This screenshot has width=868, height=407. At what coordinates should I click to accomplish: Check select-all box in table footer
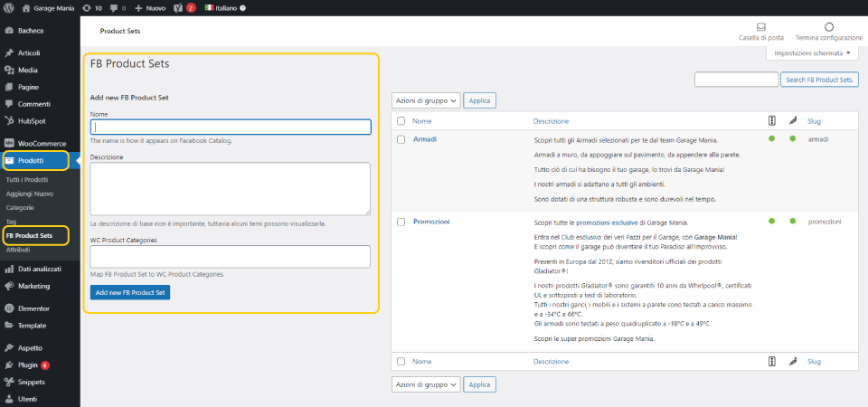coord(401,361)
